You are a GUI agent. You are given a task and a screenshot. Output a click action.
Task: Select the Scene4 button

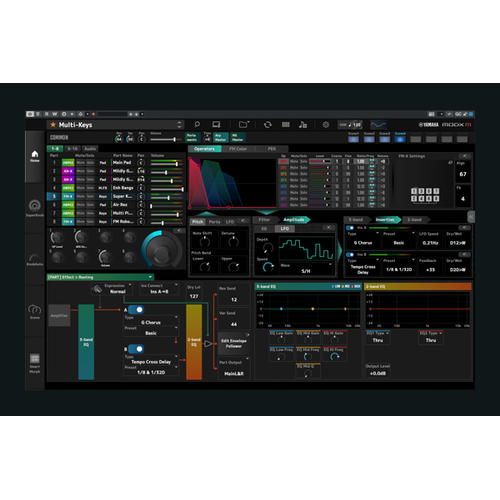(400, 139)
